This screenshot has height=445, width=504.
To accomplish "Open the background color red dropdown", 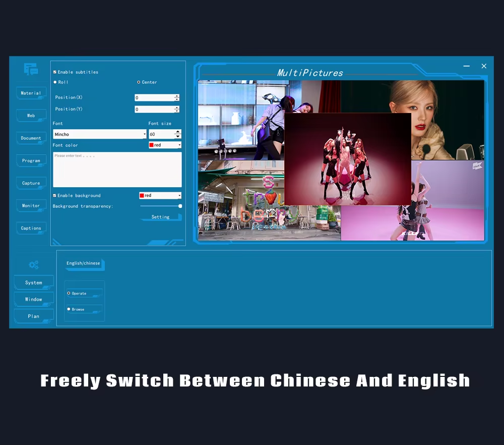I will click(x=179, y=196).
